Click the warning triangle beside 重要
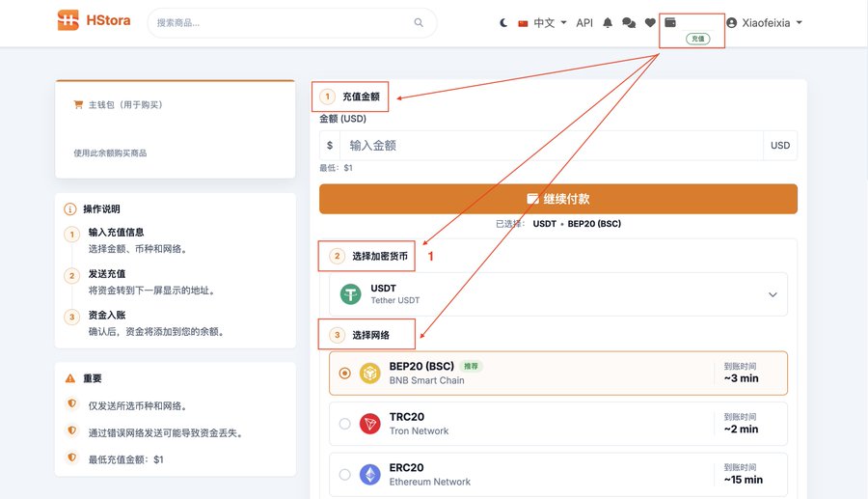The height and width of the screenshot is (499, 868). (70, 378)
